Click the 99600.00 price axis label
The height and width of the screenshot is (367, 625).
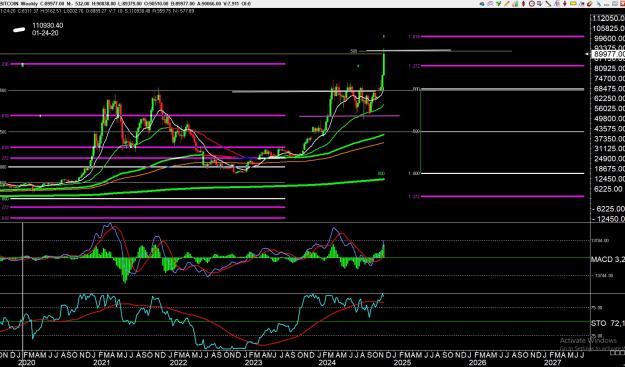pyautogui.click(x=609, y=38)
